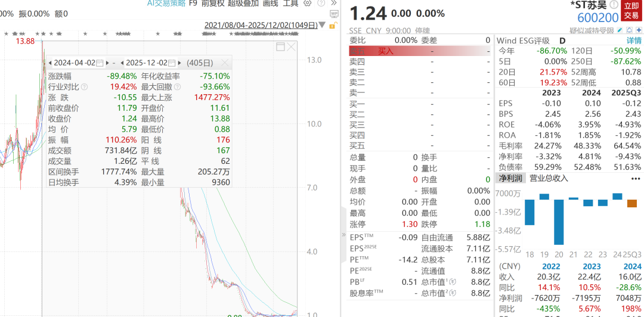Screen dimensions: 644x317
Task: Close the outer statistics overlay panel
Action: pos(291,46)
